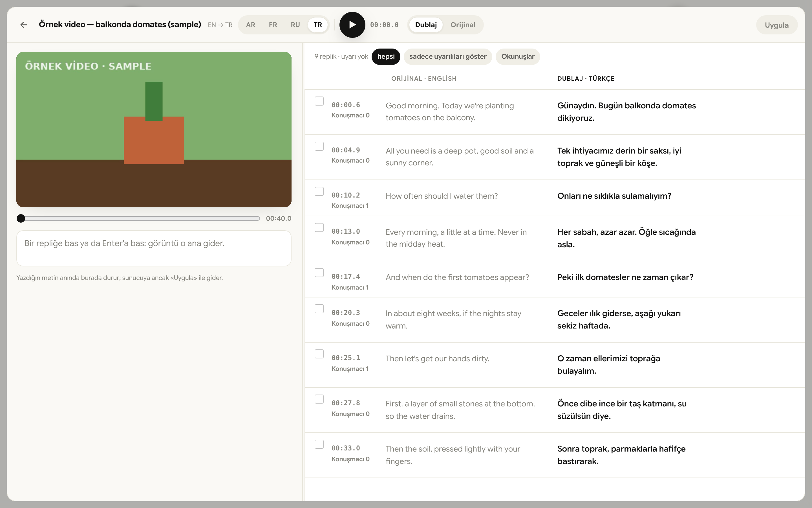This screenshot has height=508, width=812.
Task: Click English line "Every morning, a little at a time"
Action: [456, 238]
